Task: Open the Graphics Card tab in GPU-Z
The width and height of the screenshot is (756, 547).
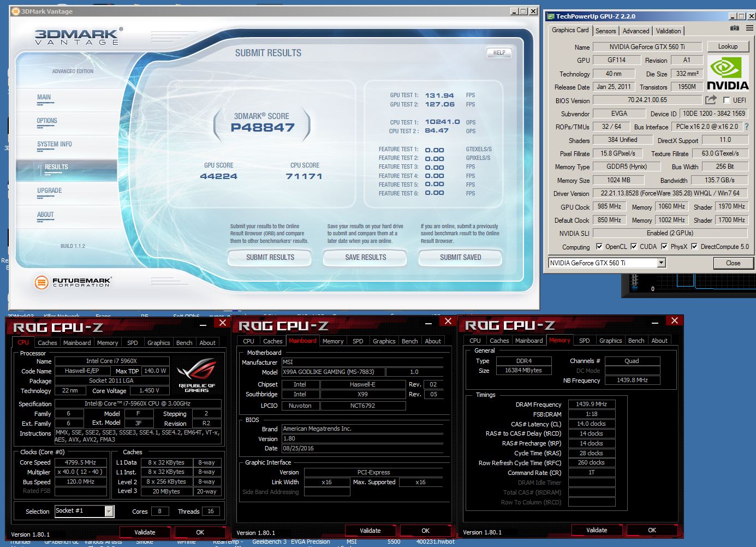Action: pos(570,30)
